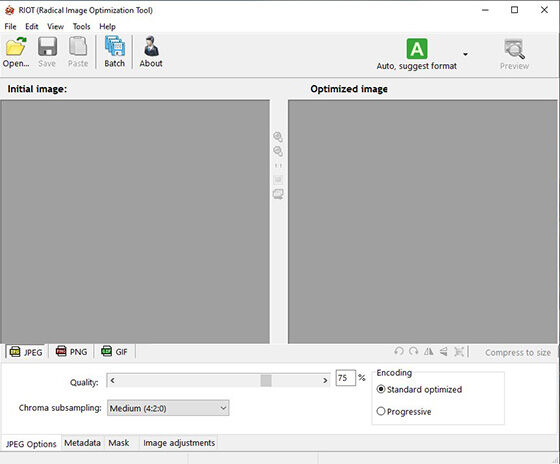Image resolution: width=560 pixels, height=464 pixels.
Task: Click the Preview magnifier icon
Action: (515, 49)
